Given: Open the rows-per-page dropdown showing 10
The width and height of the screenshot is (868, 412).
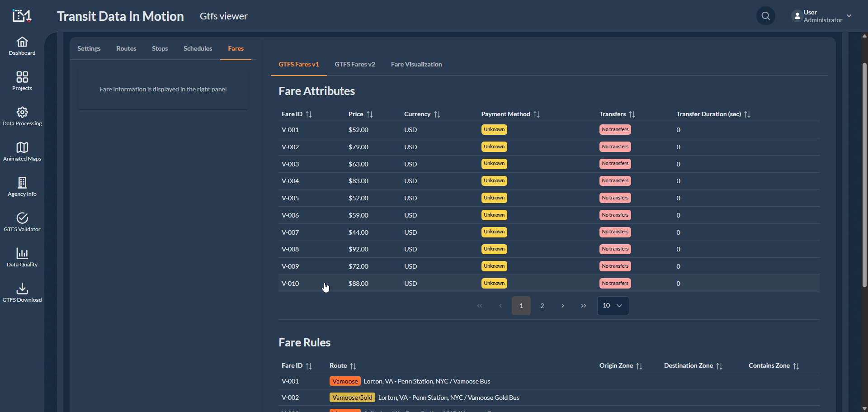Looking at the screenshot, I should click(x=613, y=306).
